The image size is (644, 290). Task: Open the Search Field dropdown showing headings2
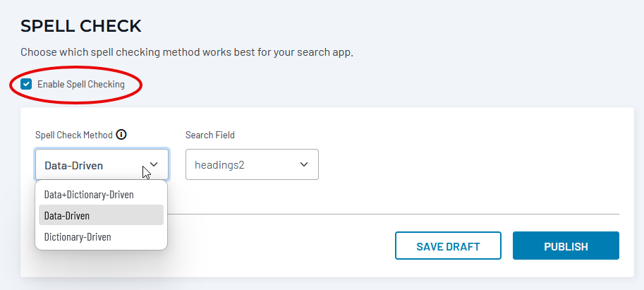tap(252, 164)
